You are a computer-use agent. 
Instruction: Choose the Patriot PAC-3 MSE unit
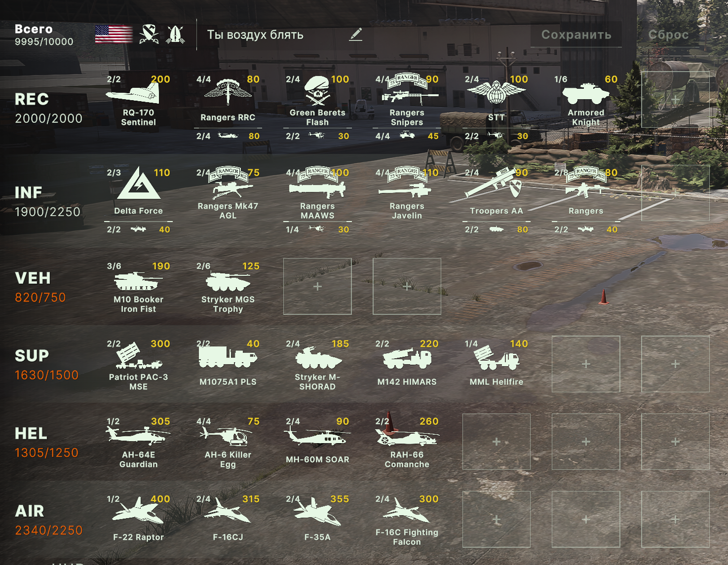(139, 364)
